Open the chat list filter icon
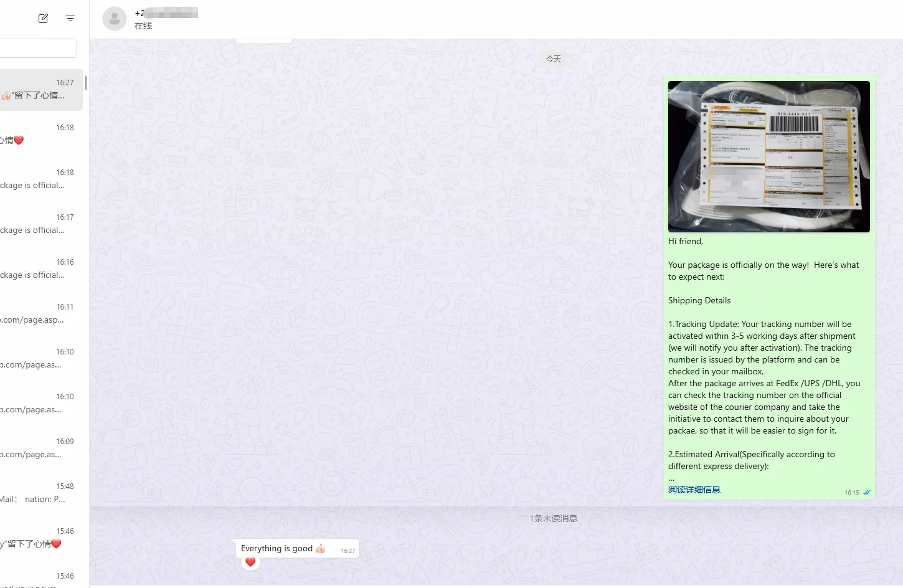This screenshot has width=903, height=588. coord(70,19)
